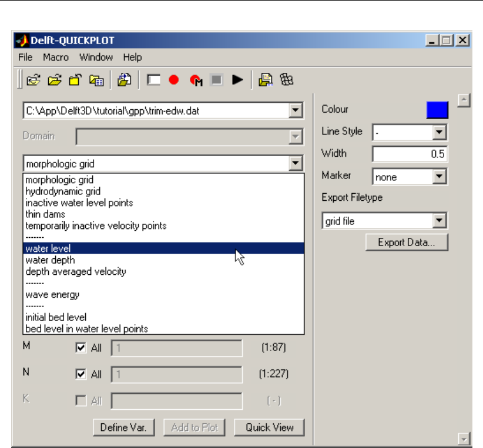Open the Marker dropdown showing none
The width and height of the screenshot is (483, 448).
tap(440, 177)
